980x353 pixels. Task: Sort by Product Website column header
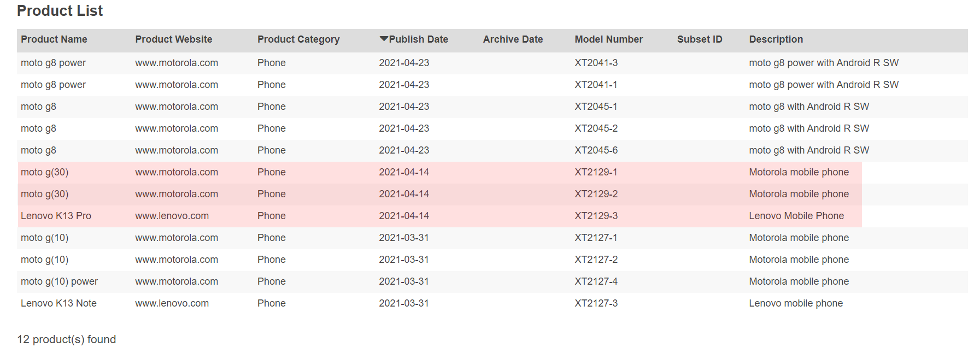coord(174,39)
